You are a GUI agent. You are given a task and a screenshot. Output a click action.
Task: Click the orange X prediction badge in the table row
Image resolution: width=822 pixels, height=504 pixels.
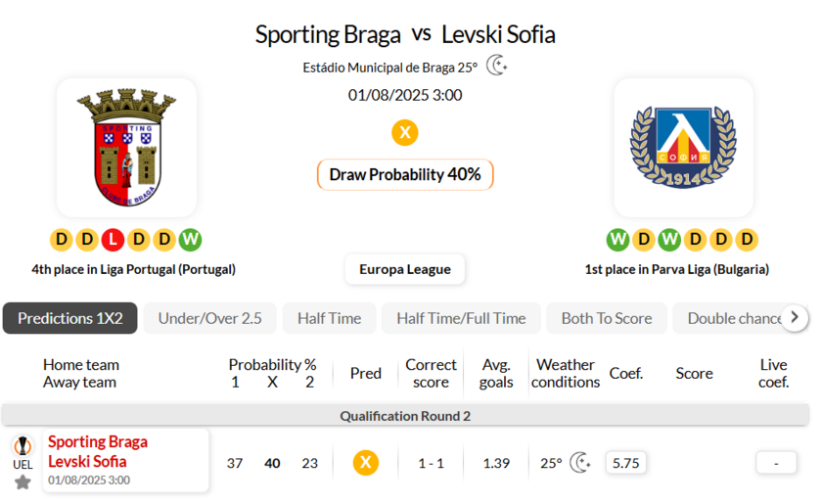point(366,463)
